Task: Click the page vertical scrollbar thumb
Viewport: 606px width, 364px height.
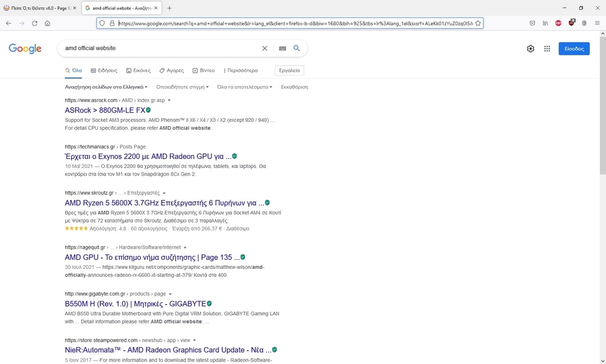Action: 603,106
